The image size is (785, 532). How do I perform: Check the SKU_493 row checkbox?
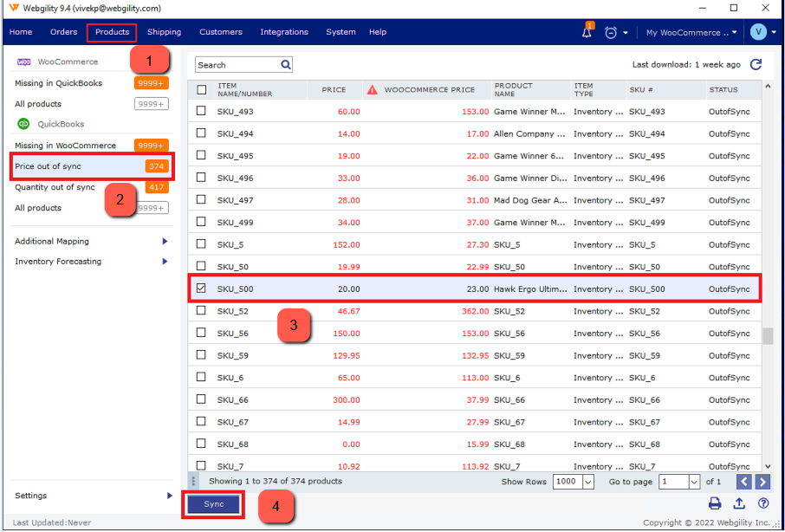click(x=202, y=111)
